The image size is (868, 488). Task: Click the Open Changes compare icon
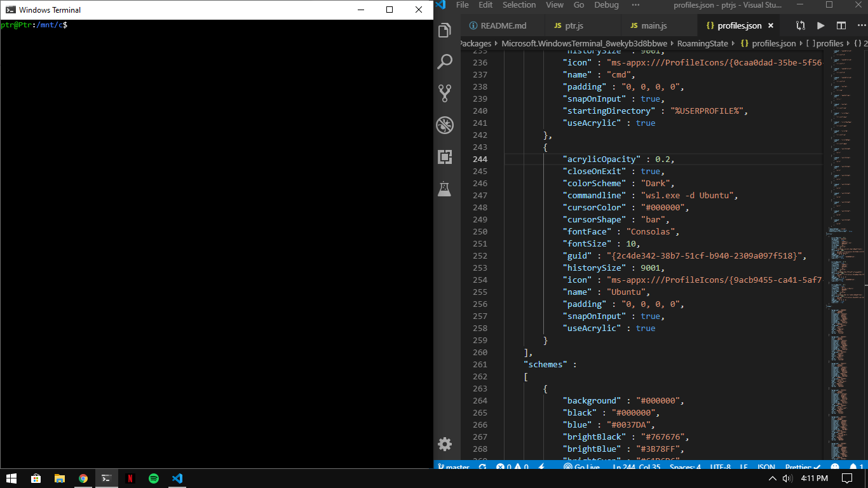coord(801,26)
